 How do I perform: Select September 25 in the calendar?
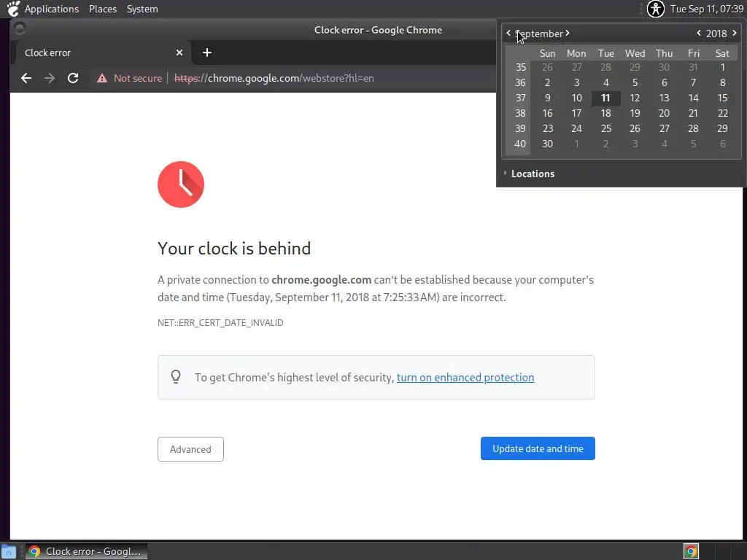605,128
